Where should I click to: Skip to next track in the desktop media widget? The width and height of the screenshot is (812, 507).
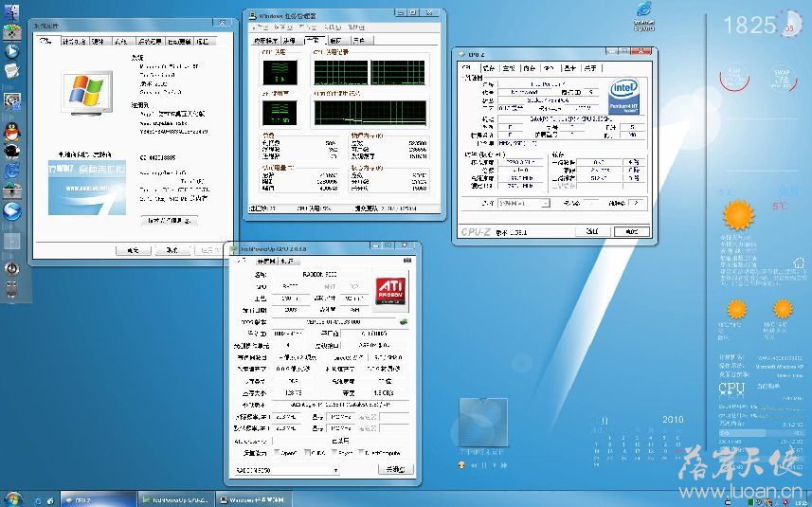pos(503,465)
